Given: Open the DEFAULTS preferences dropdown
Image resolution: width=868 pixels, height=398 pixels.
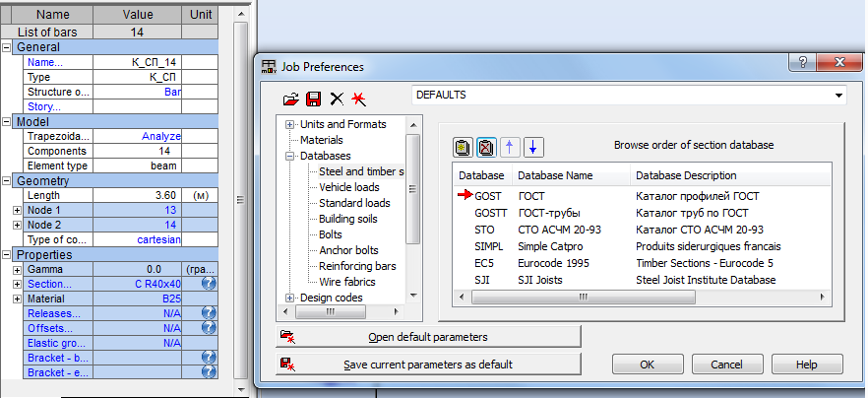Looking at the screenshot, I should (x=837, y=96).
